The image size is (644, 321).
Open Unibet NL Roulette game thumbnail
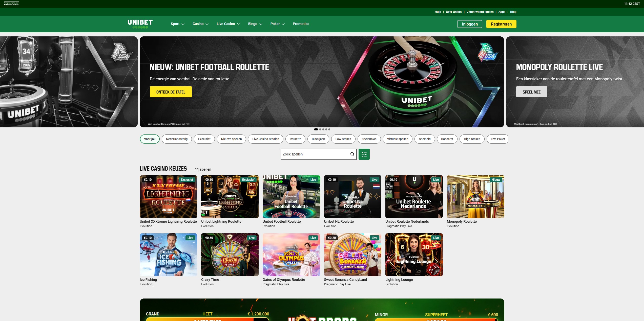[352, 197]
